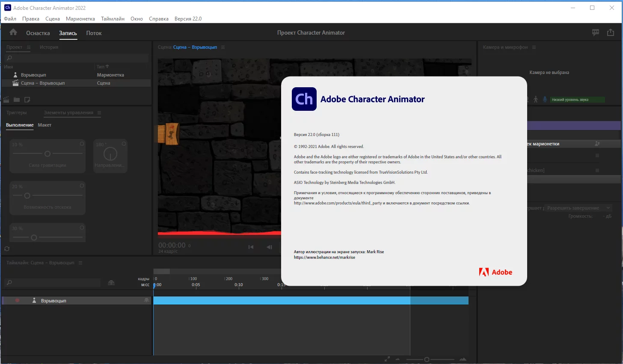Toggle microphone input icon
623x364 pixels.
click(x=545, y=99)
